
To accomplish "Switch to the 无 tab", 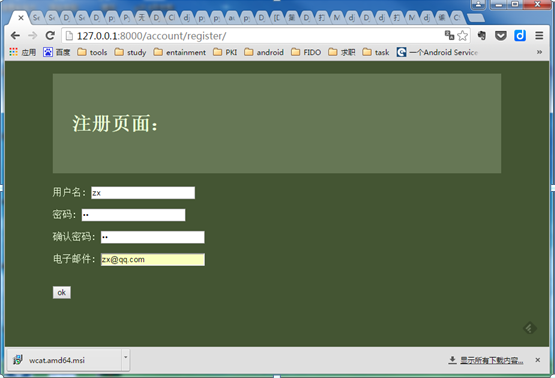I will 141,17.
